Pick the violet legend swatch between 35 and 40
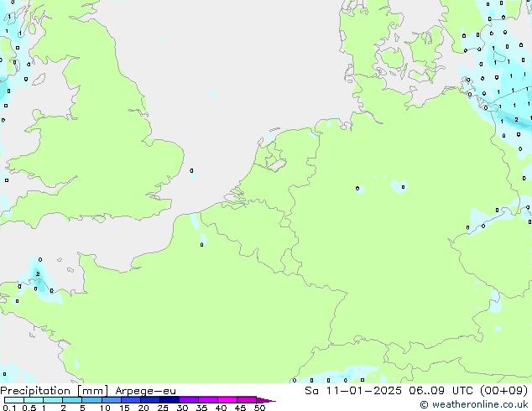 [208, 400]
